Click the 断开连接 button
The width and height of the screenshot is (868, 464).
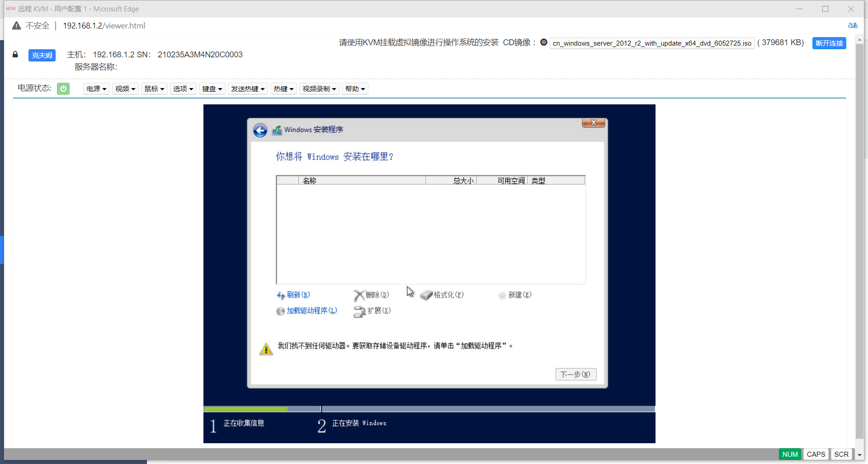[x=829, y=43]
